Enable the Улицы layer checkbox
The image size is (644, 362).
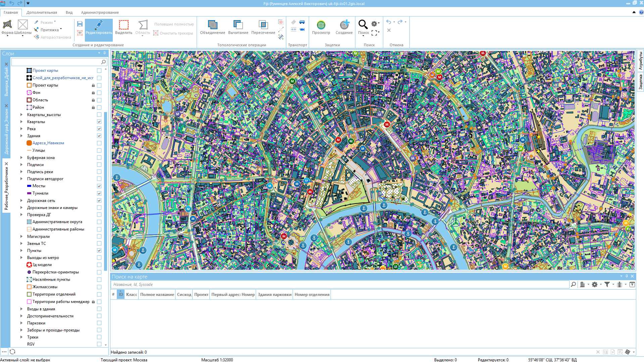(99, 150)
